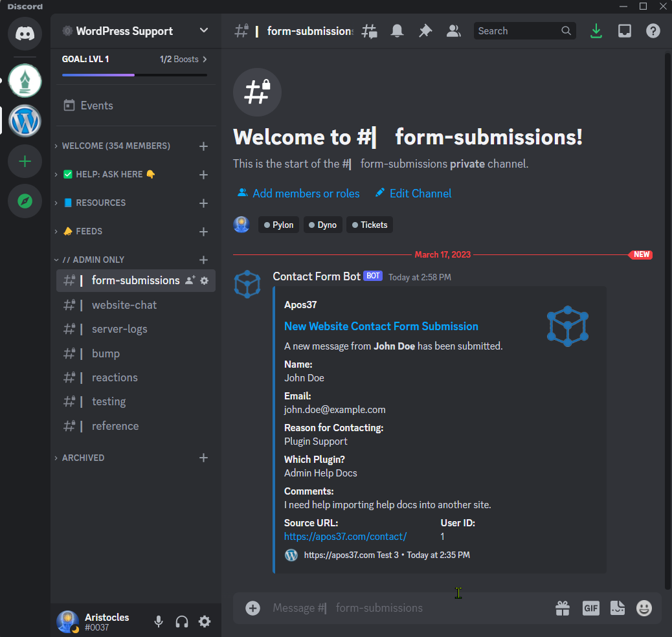Screen dimensions: 672x637
Task: Open the apos37.com contact link
Action: tap(345, 536)
